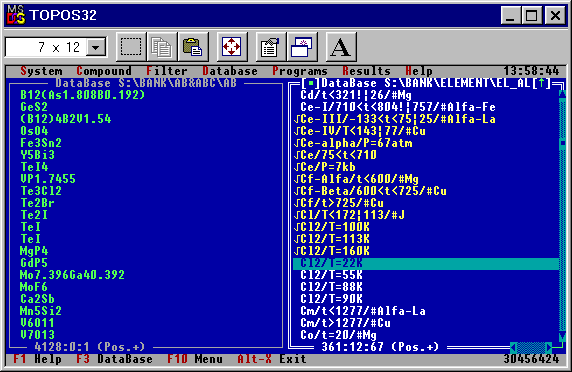Click the vertical scrollbar up arrow
Viewport: 572px width, 372px height.
coord(563,94)
